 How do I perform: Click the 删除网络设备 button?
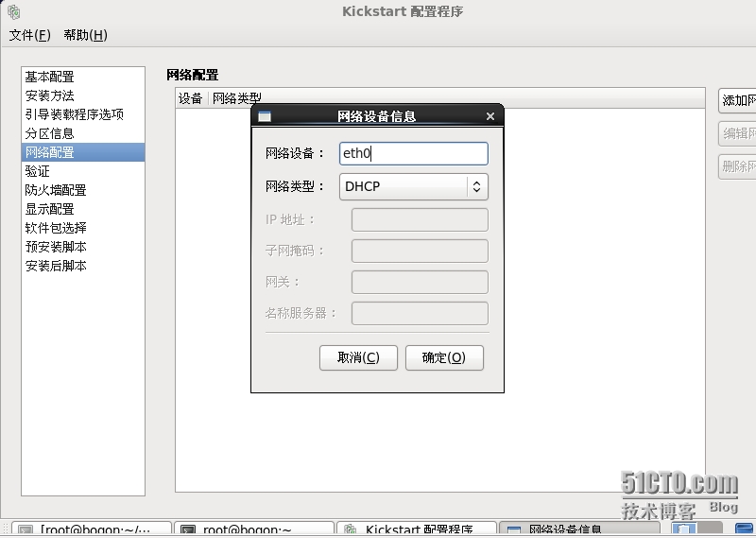[737, 167]
